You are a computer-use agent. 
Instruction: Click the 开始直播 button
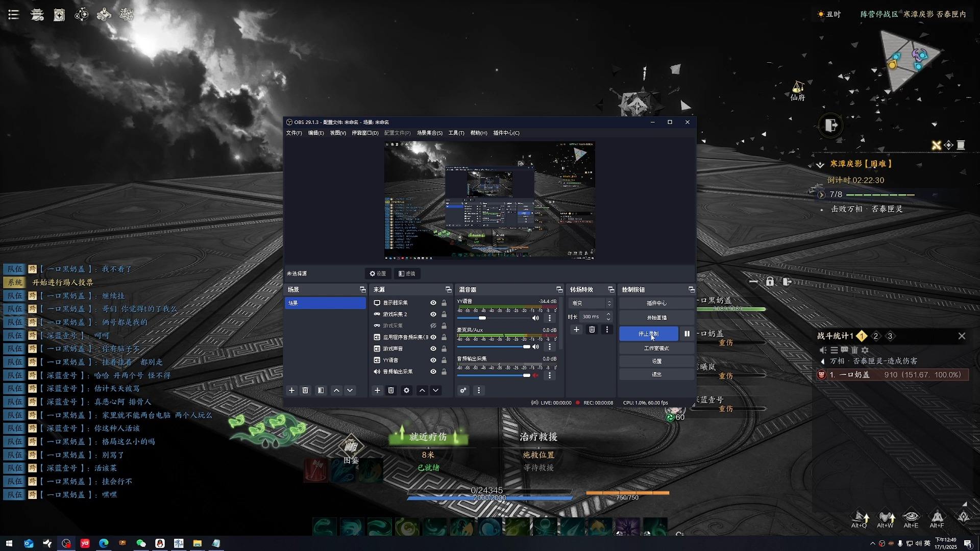(656, 318)
